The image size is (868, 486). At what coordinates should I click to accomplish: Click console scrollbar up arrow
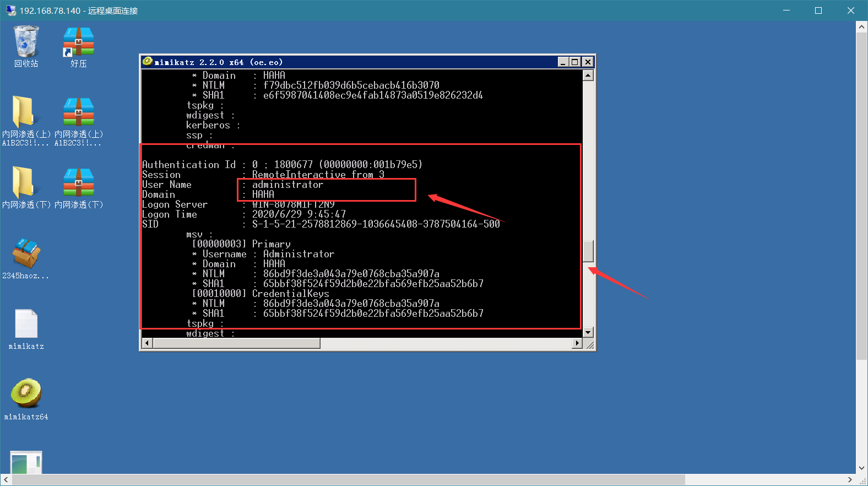pos(588,75)
